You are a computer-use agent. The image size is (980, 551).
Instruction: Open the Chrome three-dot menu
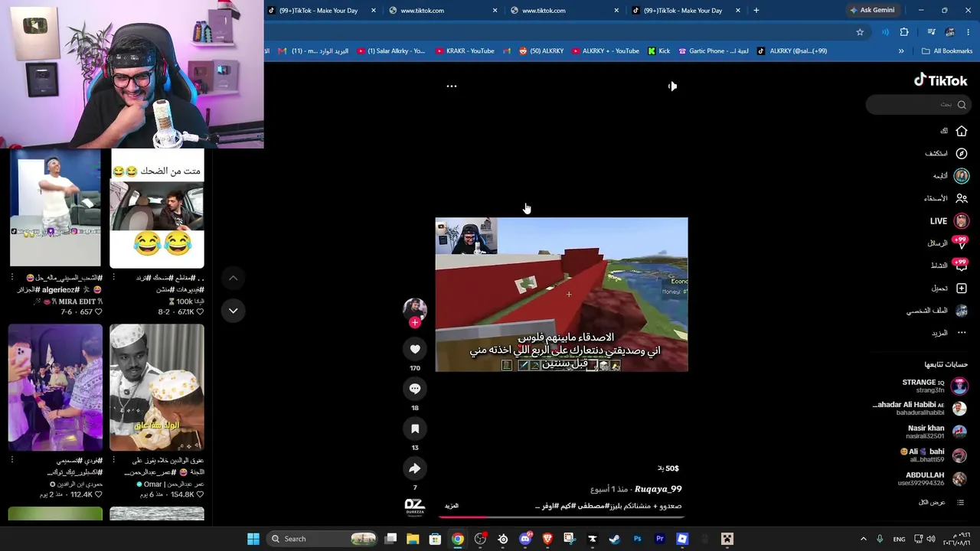pos(969,32)
